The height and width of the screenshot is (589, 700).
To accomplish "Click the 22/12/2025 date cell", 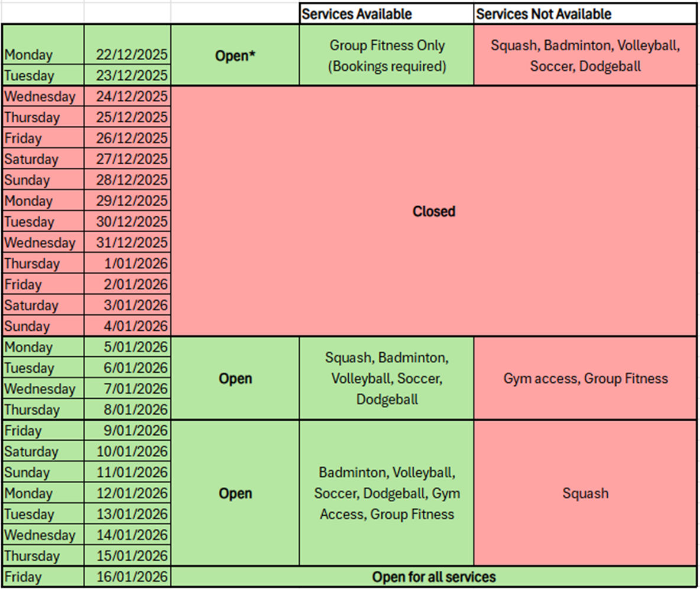I will pos(128,55).
